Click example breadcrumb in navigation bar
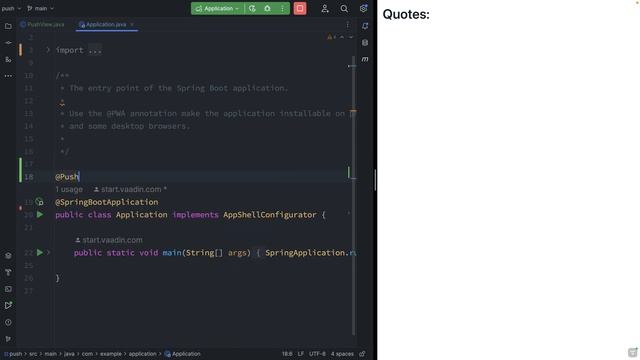Image resolution: width=640 pixels, height=360 pixels. [111, 354]
